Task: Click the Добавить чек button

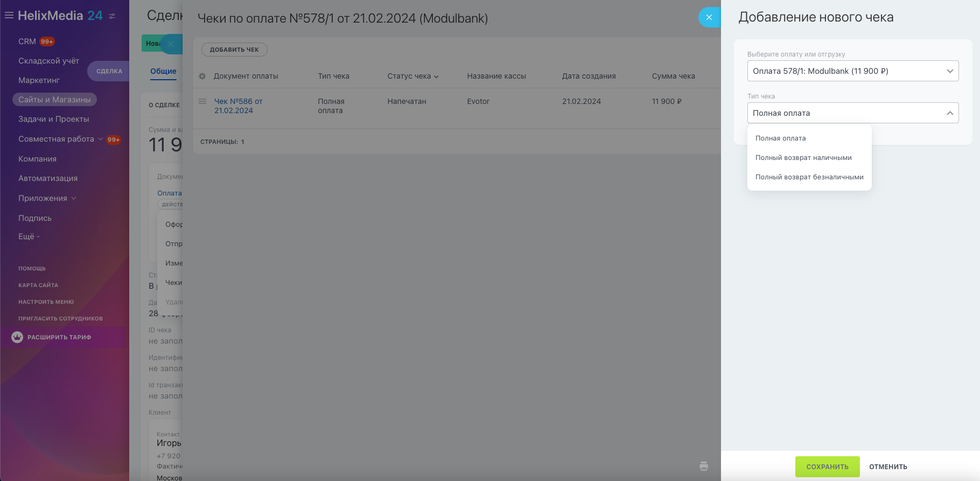Action: (234, 50)
